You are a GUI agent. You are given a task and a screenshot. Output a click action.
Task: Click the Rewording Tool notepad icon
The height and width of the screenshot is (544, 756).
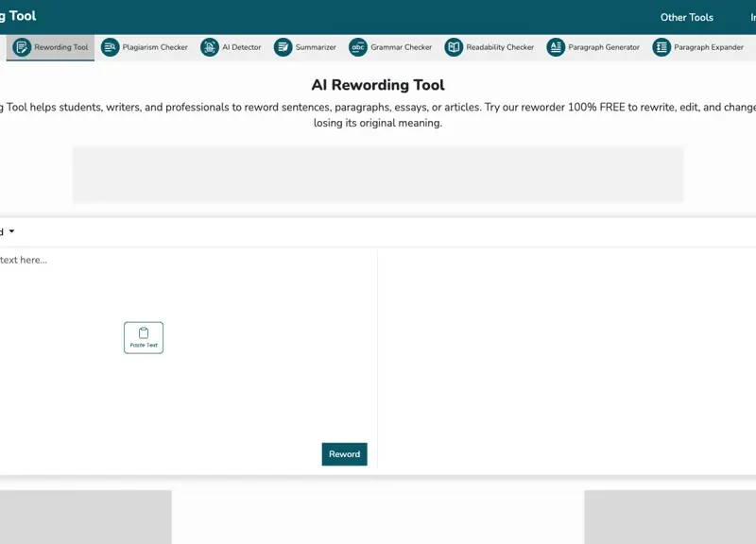click(x=20, y=46)
